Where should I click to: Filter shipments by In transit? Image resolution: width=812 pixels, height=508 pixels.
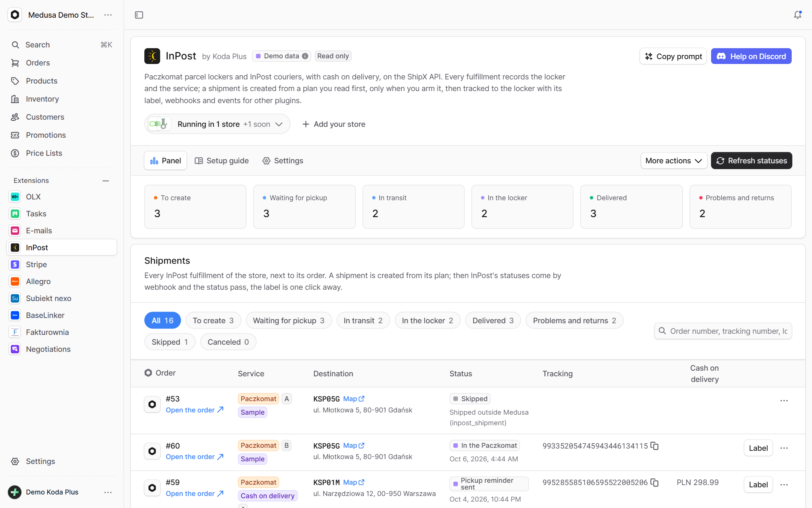[363, 321]
